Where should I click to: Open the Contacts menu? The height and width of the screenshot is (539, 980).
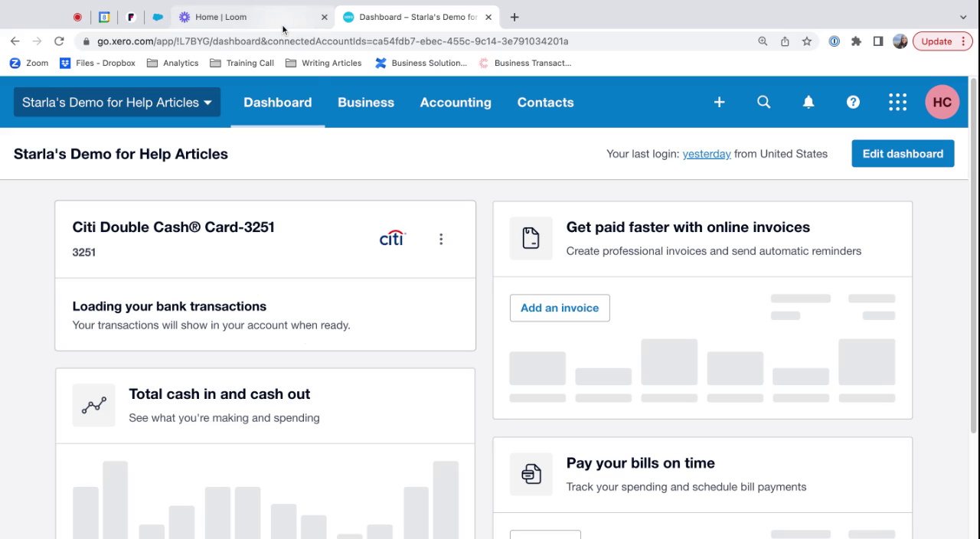pyautogui.click(x=545, y=102)
